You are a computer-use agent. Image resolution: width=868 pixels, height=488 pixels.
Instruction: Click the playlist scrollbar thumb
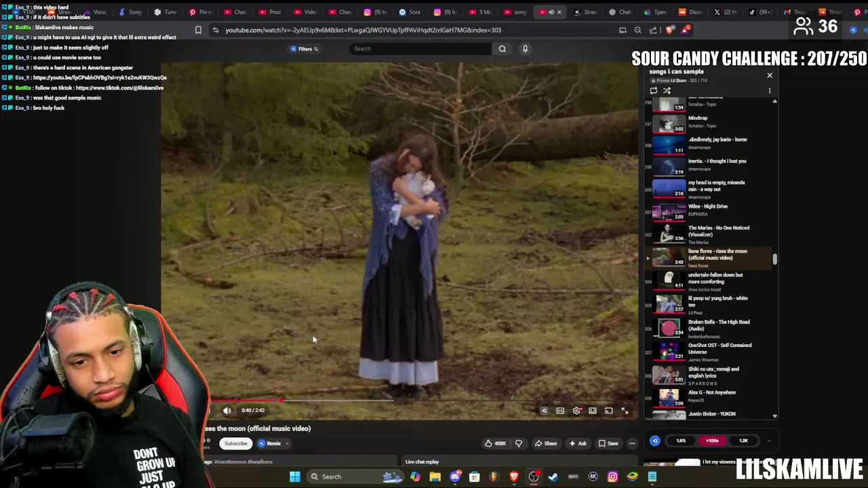click(774, 259)
